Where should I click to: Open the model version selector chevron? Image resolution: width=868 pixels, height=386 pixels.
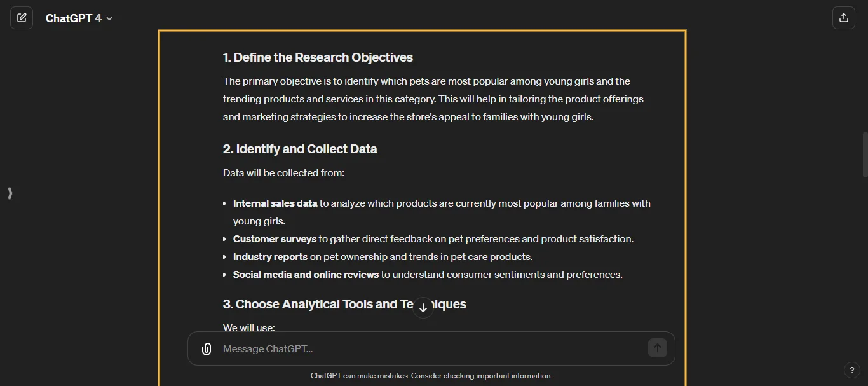[109, 18]
